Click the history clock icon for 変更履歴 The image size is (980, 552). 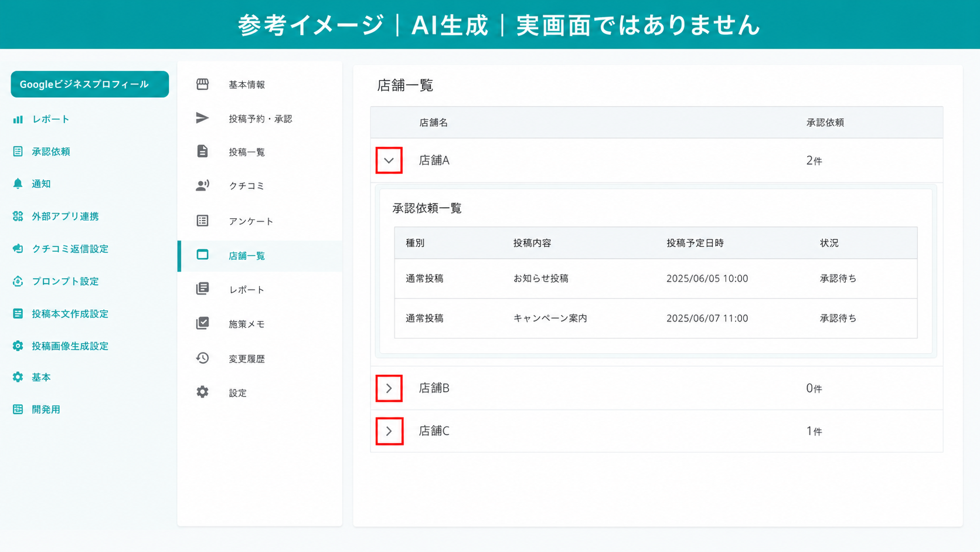(202, 358)
